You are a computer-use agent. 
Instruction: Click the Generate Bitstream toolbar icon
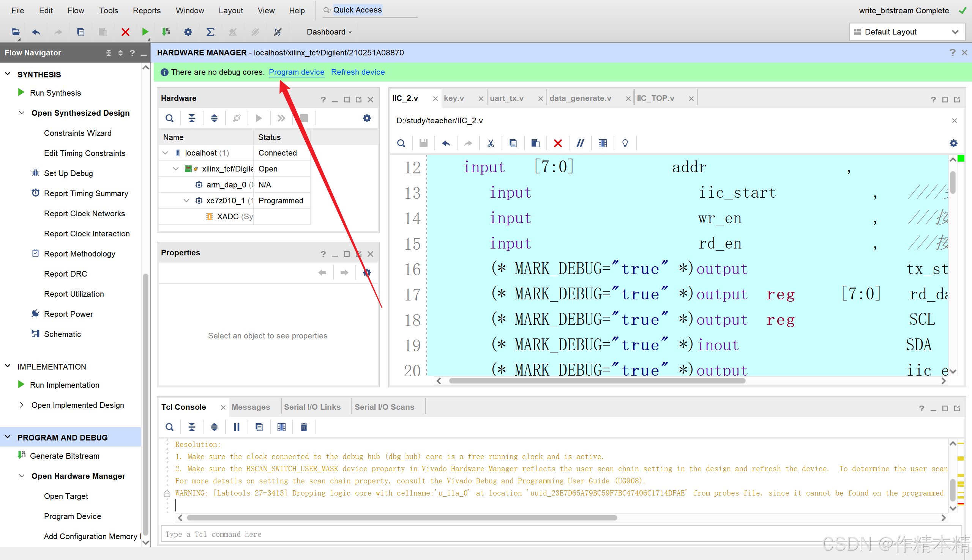[x=166, y=32]
